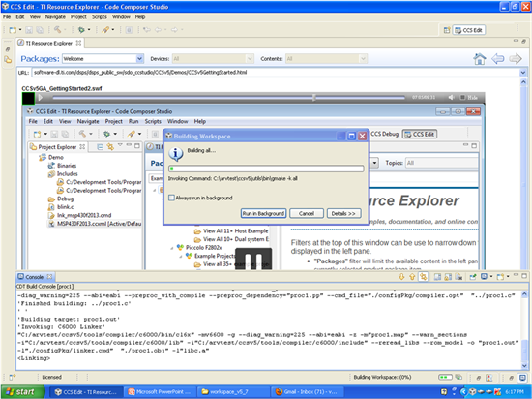Image resolution: width=532 pixels, height=399 pixels.
Task: Click Resource Explorer gray forward arrow
Action: tap(516, 59)
